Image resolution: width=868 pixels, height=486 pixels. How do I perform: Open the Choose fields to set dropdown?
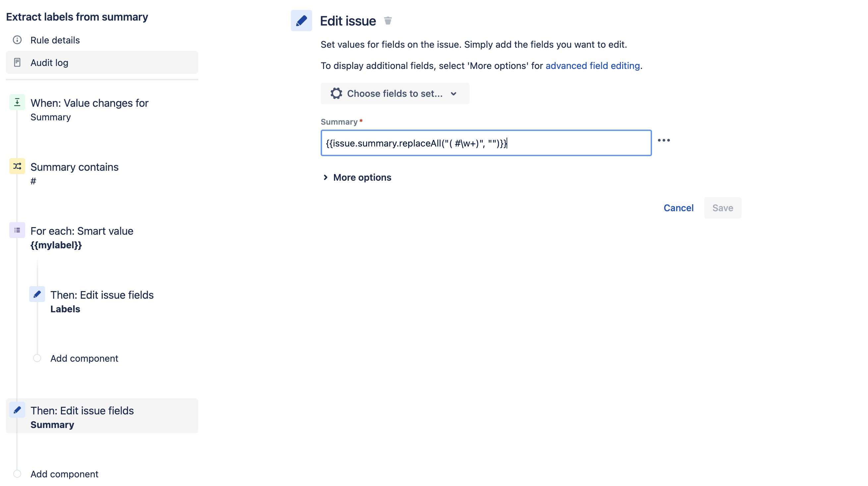pos(394,93)
